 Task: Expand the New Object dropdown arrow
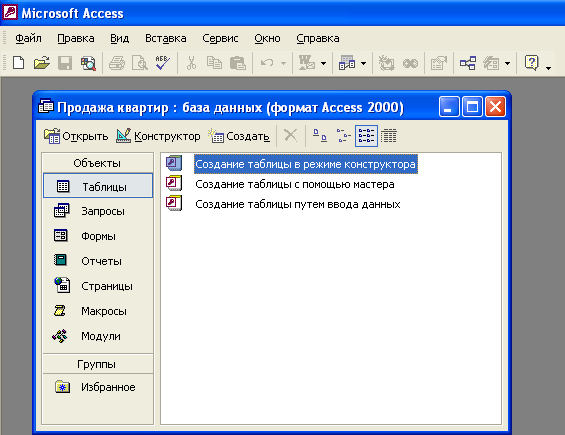coord(507,64)
